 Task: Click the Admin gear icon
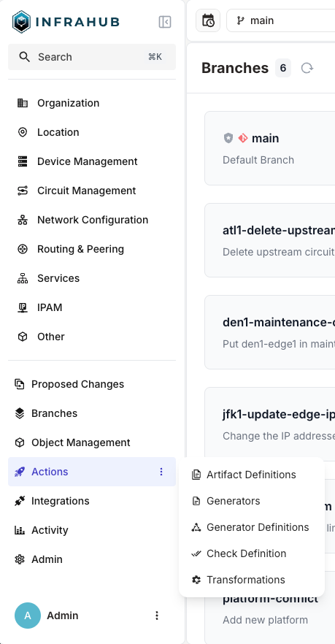(x=19, y=559)
